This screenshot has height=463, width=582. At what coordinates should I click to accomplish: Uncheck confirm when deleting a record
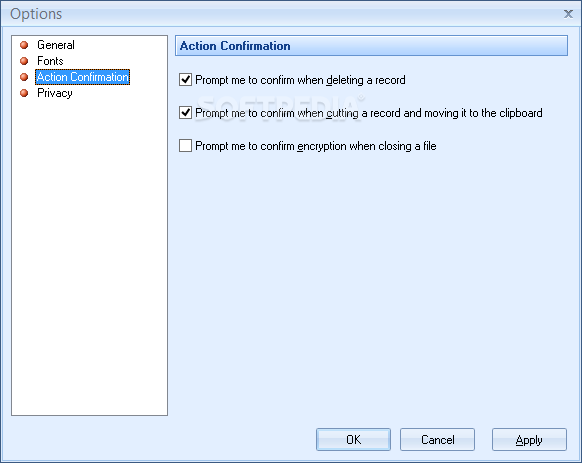[185, 80]
